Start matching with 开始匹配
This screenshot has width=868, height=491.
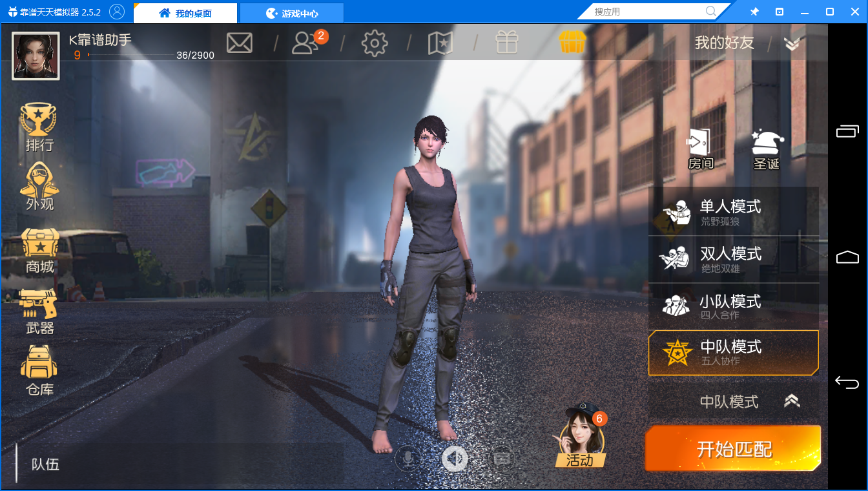tap(734, 448)
